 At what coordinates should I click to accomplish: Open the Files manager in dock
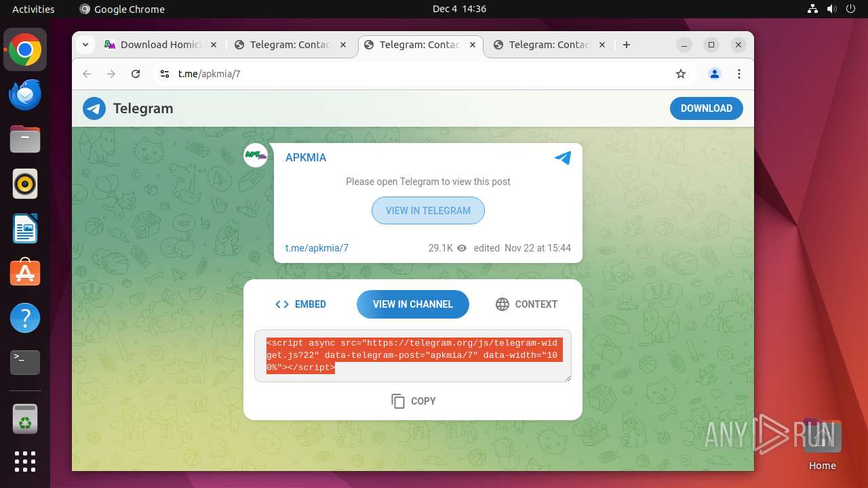click(25, 140)
